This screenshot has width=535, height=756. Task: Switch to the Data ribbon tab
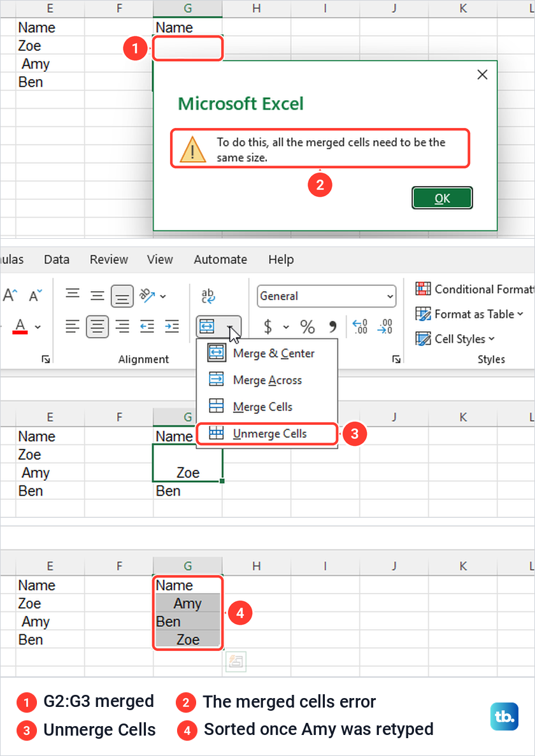[57, 259]
